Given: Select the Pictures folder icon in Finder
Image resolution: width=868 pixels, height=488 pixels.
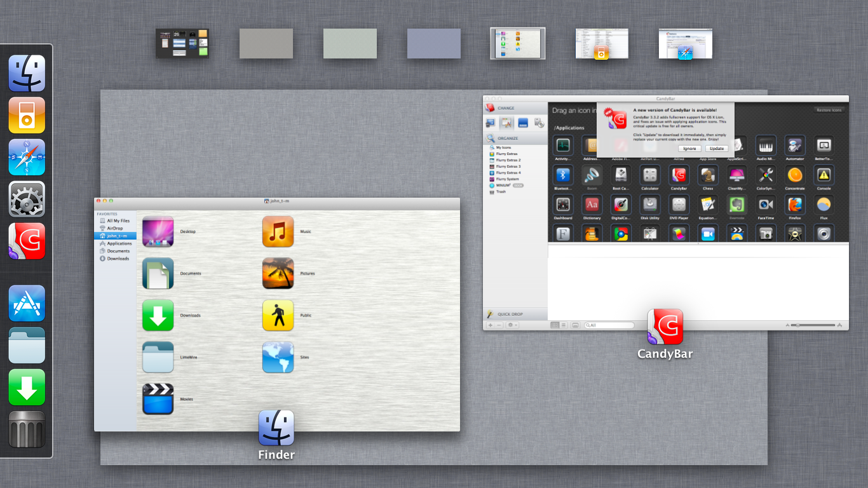Looking at the screenshot, I should click(278, 273).
